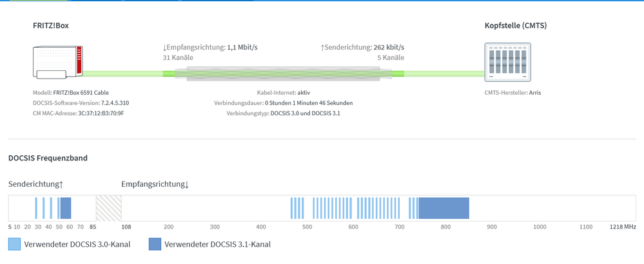Click the 800 axis label on the frequency scale
Image resolution: width=644 pixels, height=264 pixels.
[x=445, y=227]
